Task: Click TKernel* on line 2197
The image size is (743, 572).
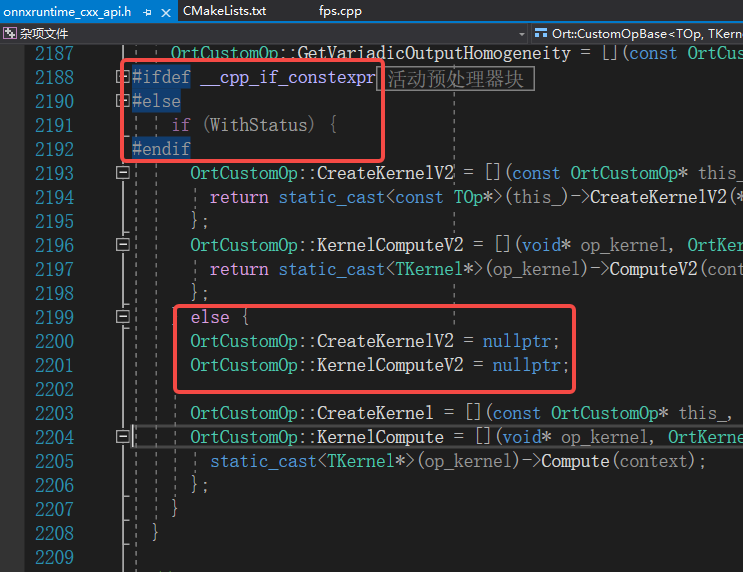Action: point(435,269)
